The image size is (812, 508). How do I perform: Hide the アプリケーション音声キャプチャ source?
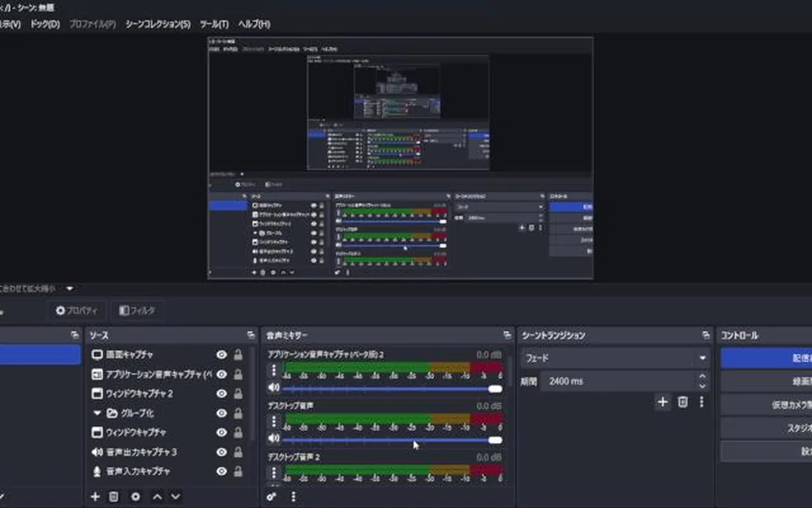(221, 374)
